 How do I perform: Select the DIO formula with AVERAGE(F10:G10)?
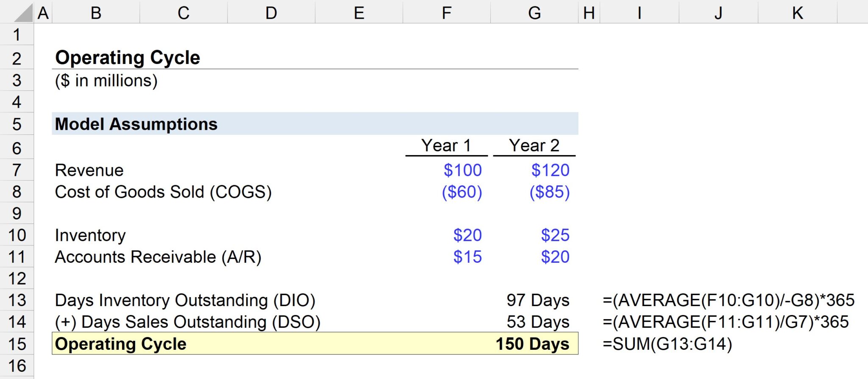(729, 301)
